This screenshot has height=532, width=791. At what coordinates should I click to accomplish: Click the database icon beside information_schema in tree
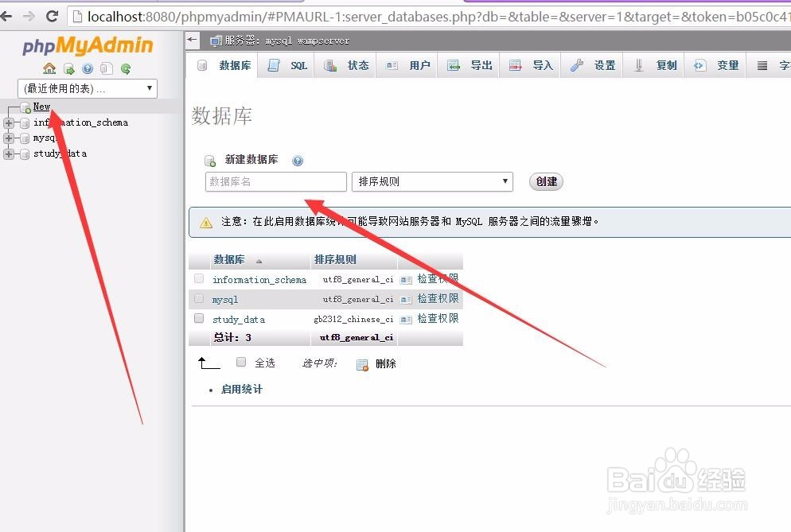pos(24,122)
